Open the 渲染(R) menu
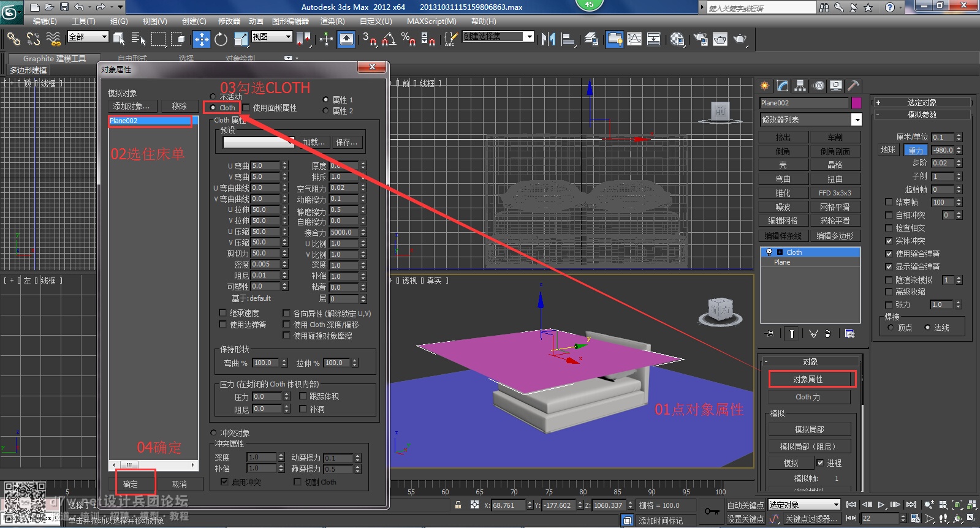Screen dimensions: 980x528 click(x=333, y=21)
